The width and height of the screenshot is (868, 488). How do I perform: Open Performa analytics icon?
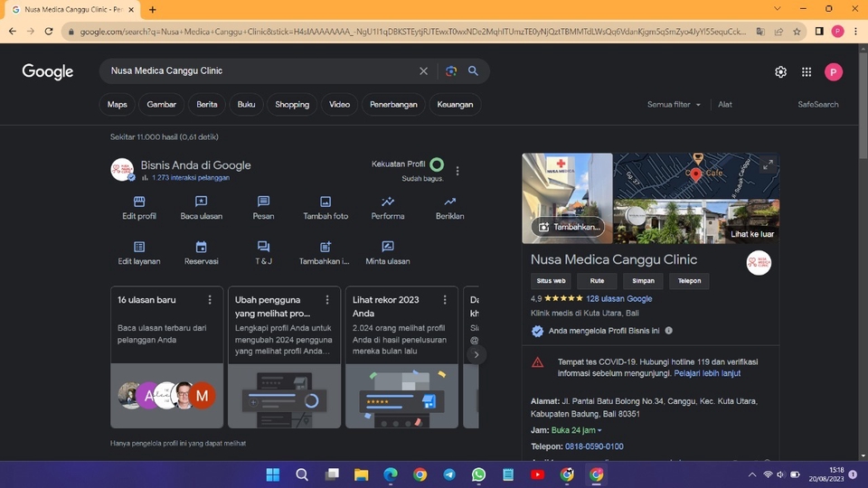pyautogui.click(x=388, y=208)
